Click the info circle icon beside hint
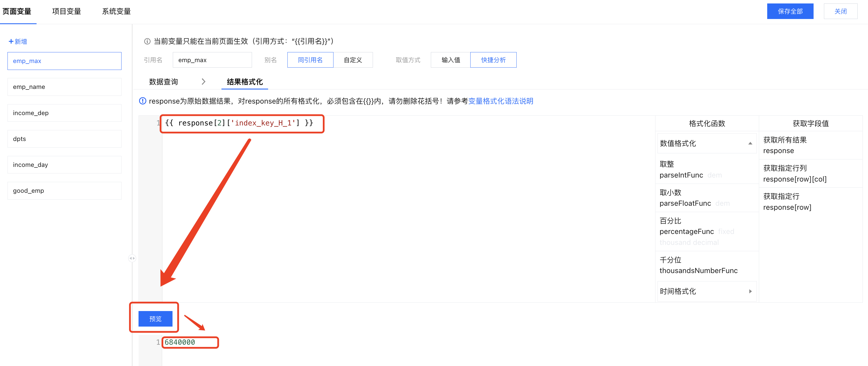Viewport: 868px width, 366px height. tap(147, 41)
